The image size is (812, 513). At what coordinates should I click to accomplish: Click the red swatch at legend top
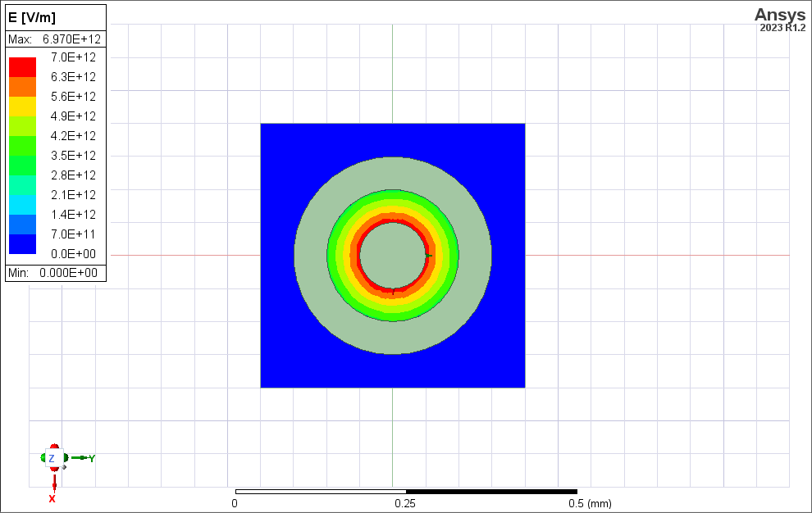(22, 67)
